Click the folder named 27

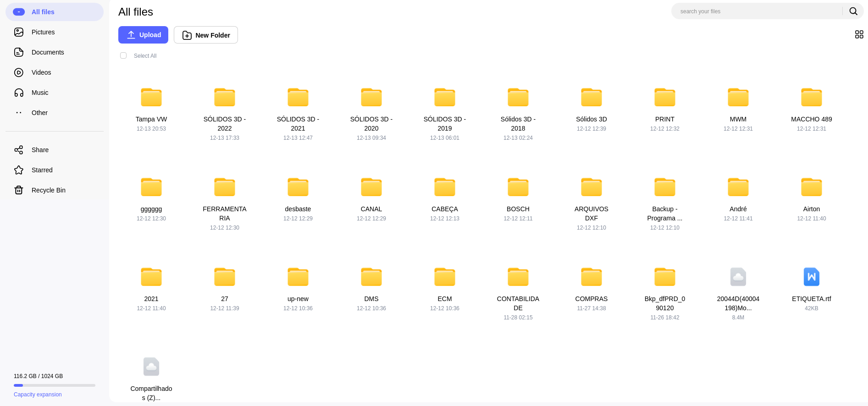[x=225, y=299]
